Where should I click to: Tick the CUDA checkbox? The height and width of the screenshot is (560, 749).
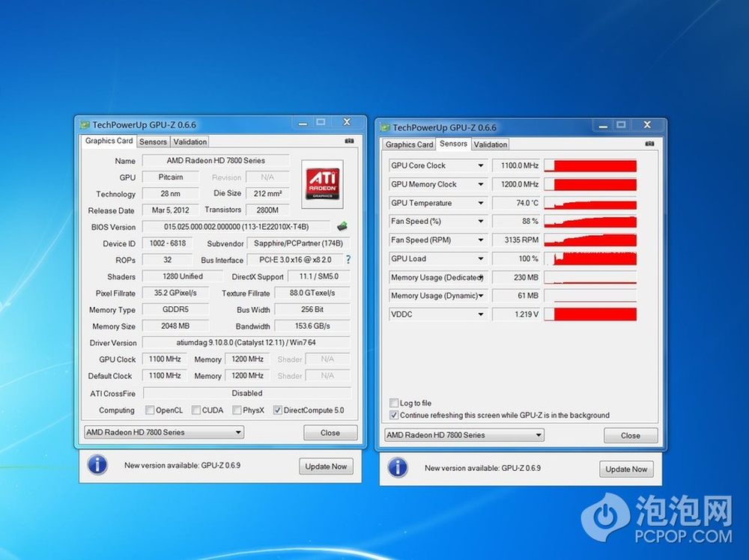coord(195,410)
